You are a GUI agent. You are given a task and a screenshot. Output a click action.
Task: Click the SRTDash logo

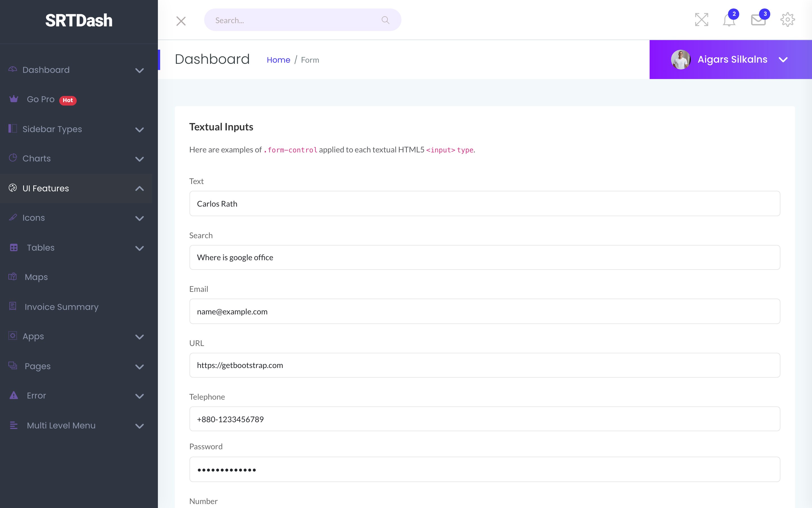pyautogui.click(x=79, y=21)
